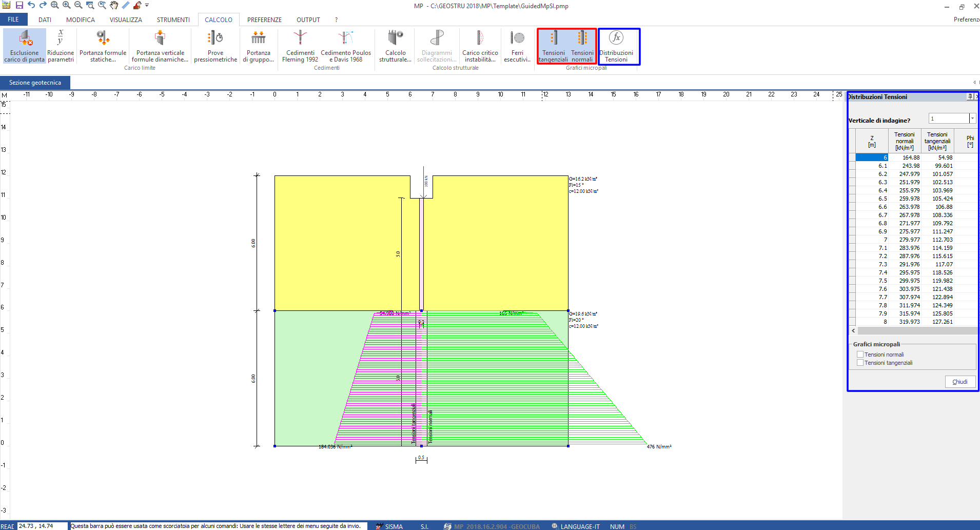The height and width of the screenshot is (530, 980).
Task: Click the zoom out magnifier
Action: point(79,5)
